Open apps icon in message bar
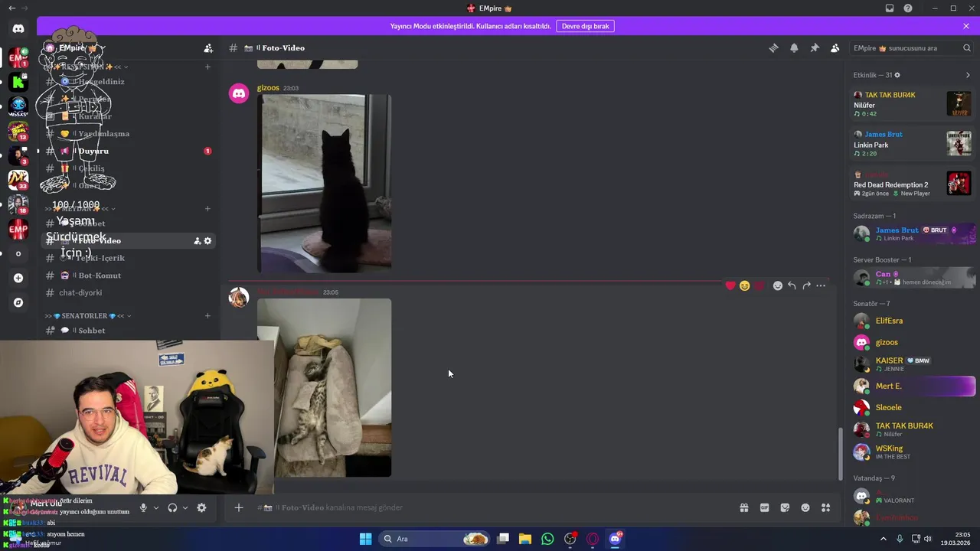 (x=825, y=507)
